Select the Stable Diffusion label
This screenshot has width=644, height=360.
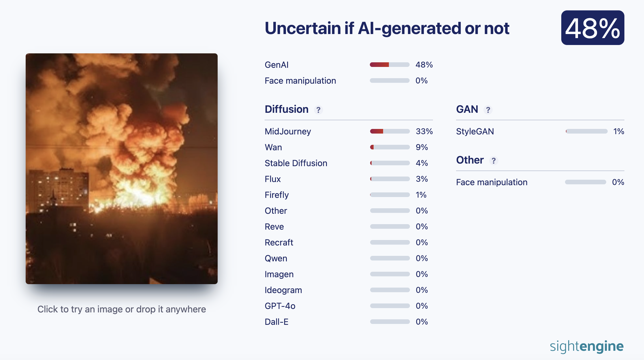point(296,163)
